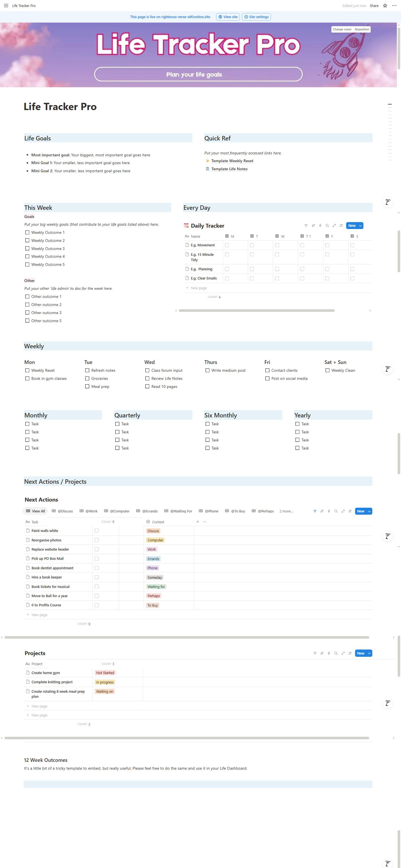Viewport: 401px width, 868px height.
Task: Search within the Daily Tracker
Action: pyautogui.click(x=327, y=226)
